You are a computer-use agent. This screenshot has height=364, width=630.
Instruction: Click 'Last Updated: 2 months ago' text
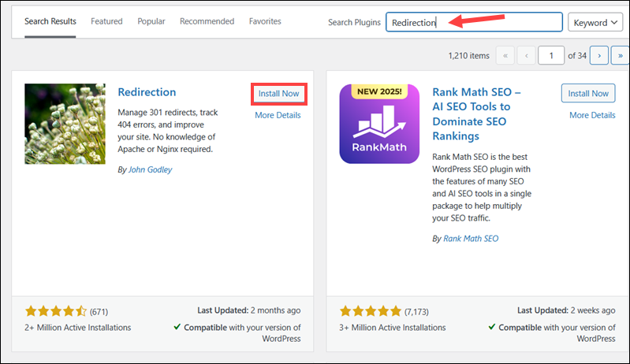coord(248,310)
